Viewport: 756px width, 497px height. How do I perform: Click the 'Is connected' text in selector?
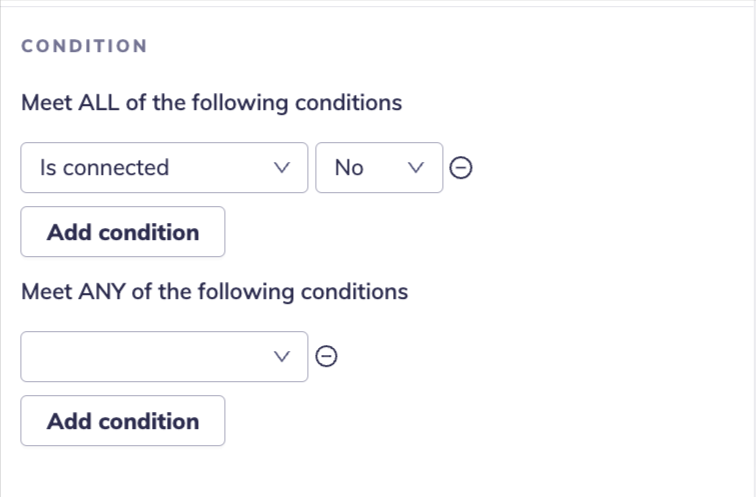(104, 168)
